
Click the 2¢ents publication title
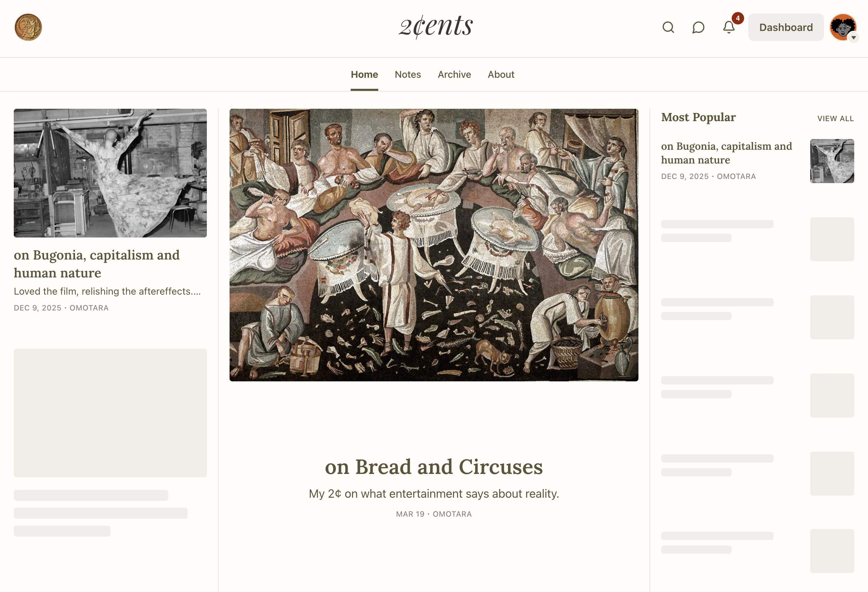click(x=435, y=27)
